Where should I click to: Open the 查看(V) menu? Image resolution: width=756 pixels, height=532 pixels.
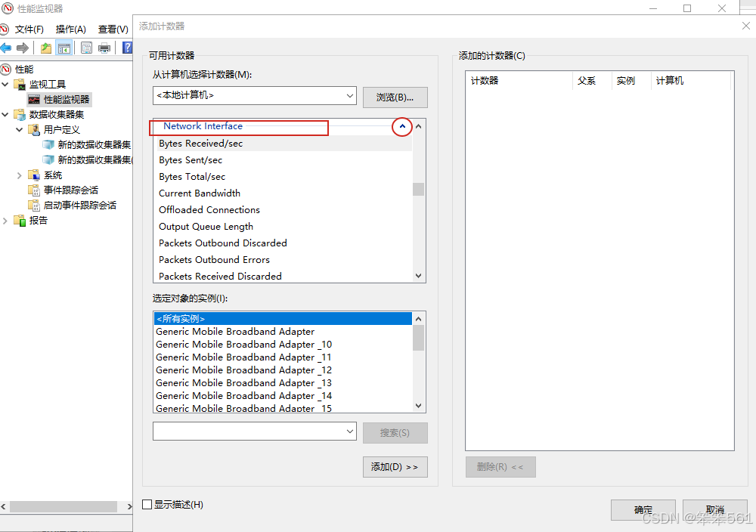113,29
